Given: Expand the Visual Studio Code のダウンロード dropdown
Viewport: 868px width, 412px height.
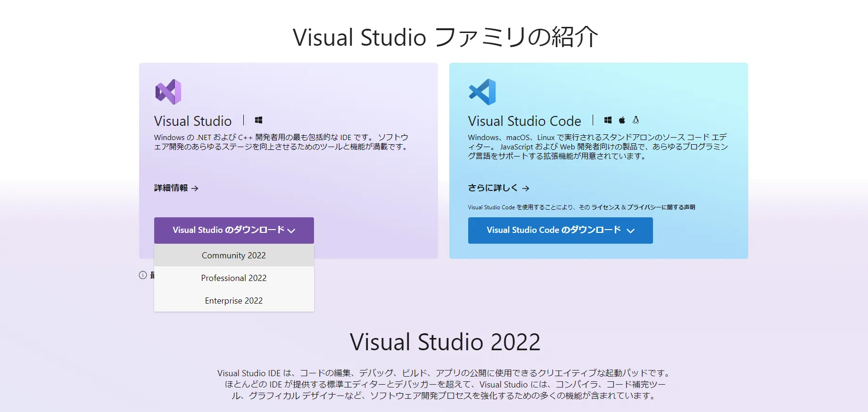Looking at the screenshot, I should 561,230.
